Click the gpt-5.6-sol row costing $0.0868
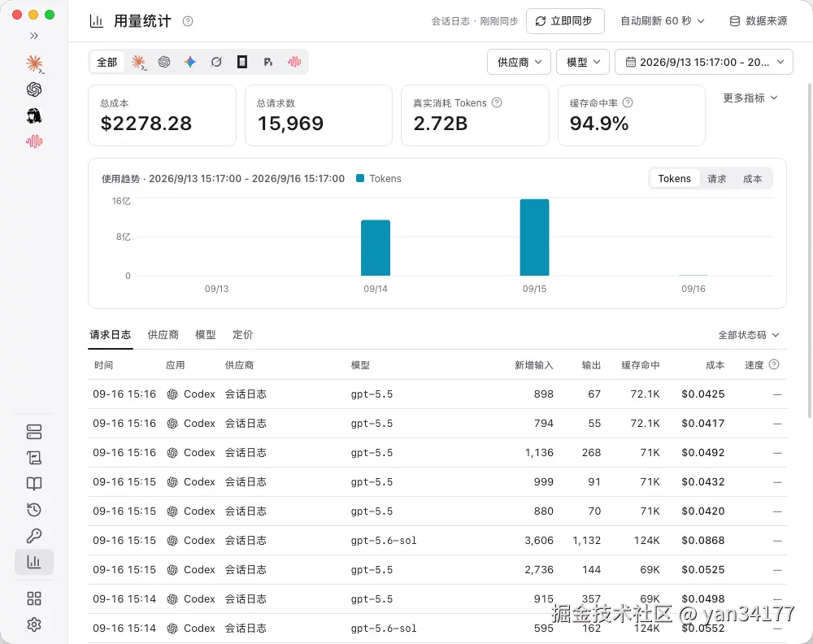 coord(437,540)
